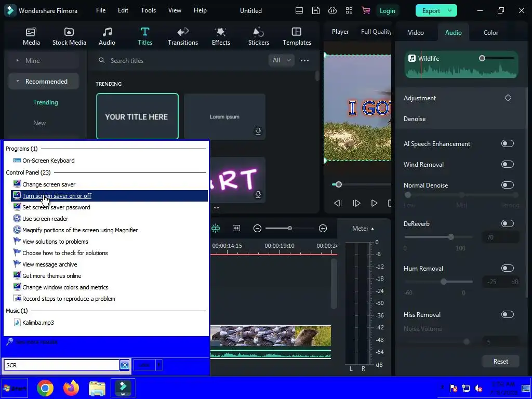Open the All filter dropdown
The height and width of the screenshot is (399, 532).
click(x=281, y=60)
